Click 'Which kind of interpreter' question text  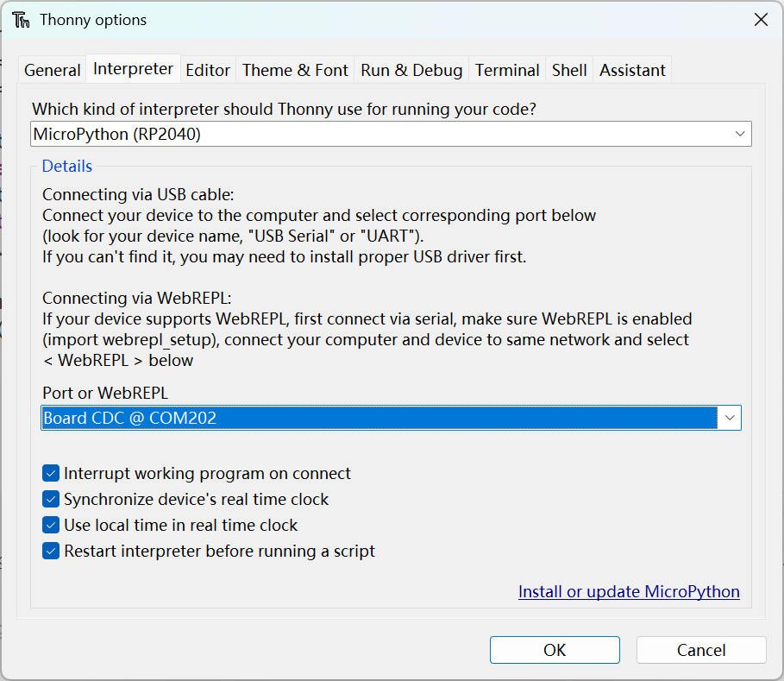click(284, 109)
